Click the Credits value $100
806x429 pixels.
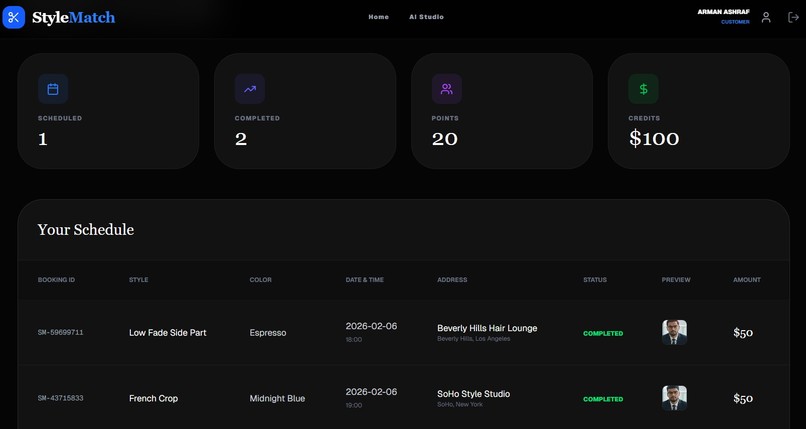(654, 139)
